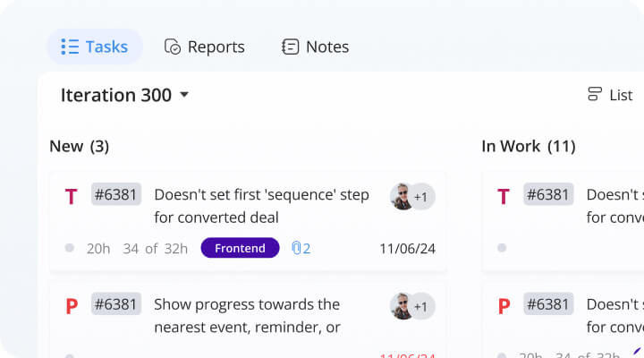The height and width of the screenshot is (358, 644).
Task: Click the In Work (11) column header
Action: click(528, 146)
